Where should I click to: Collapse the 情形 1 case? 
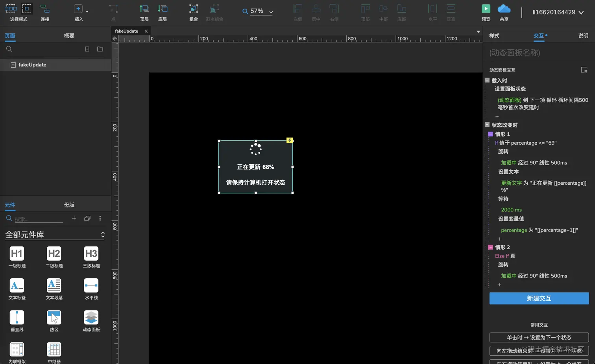[x=490, y=134]
